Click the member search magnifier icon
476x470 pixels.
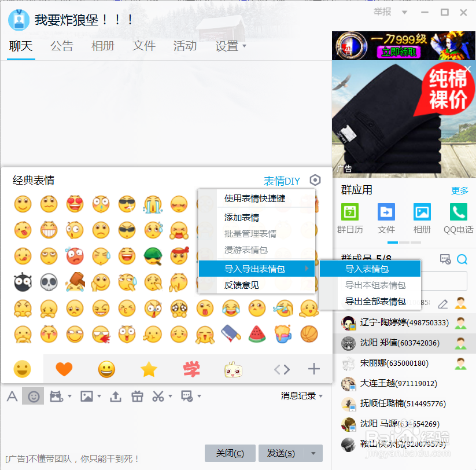[462, 259]
